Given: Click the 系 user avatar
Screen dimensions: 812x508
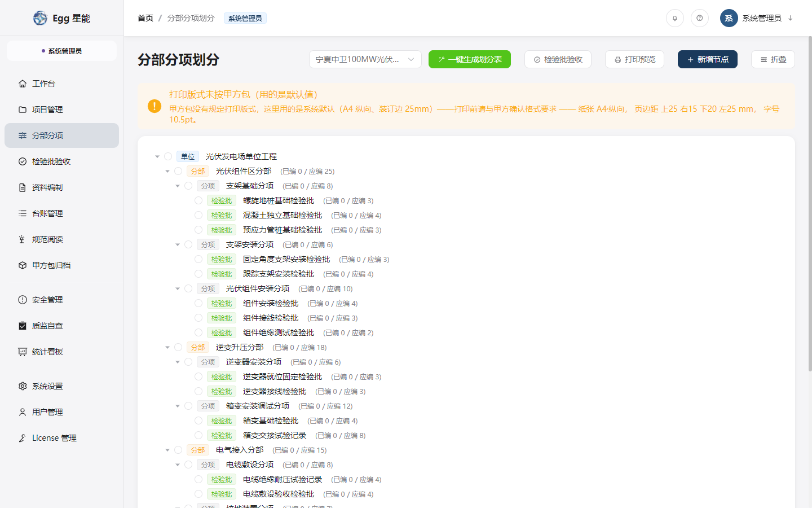Looking at the screenshot, I should pos(729,18).
